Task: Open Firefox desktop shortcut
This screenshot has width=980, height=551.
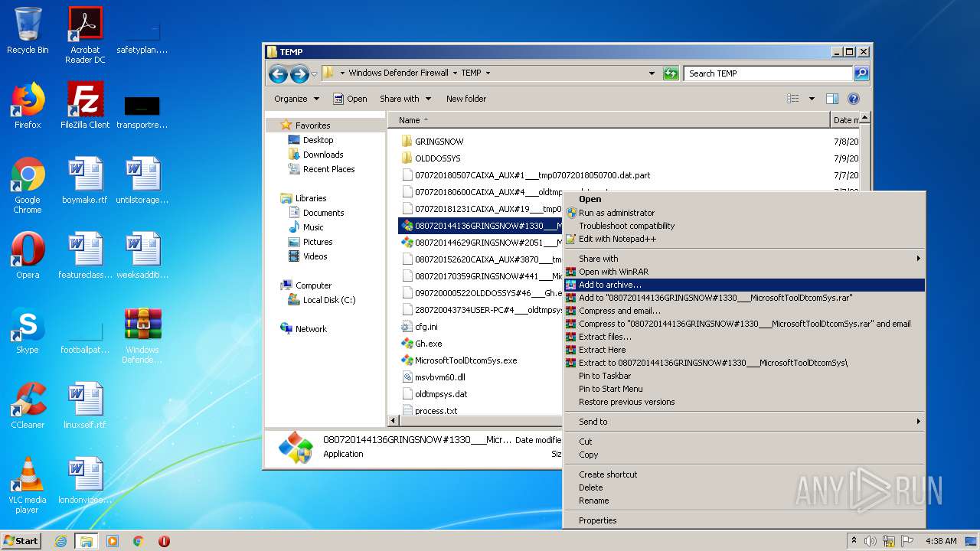Action: click(28, 106)
